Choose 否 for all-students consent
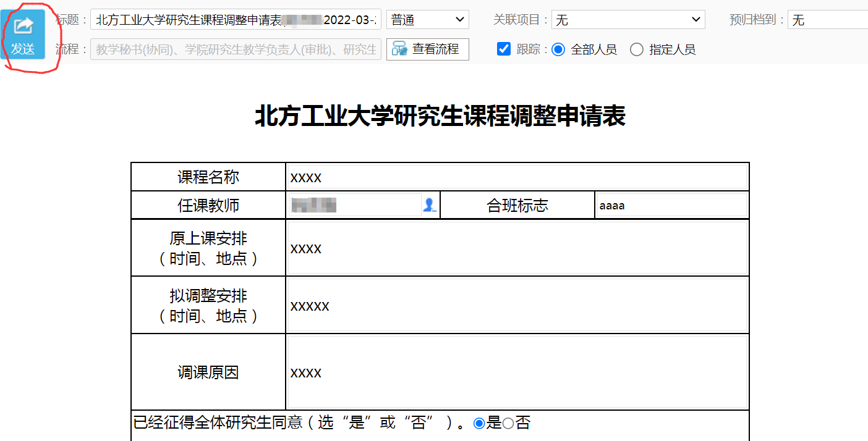868x441 pixels. point(508,424)
